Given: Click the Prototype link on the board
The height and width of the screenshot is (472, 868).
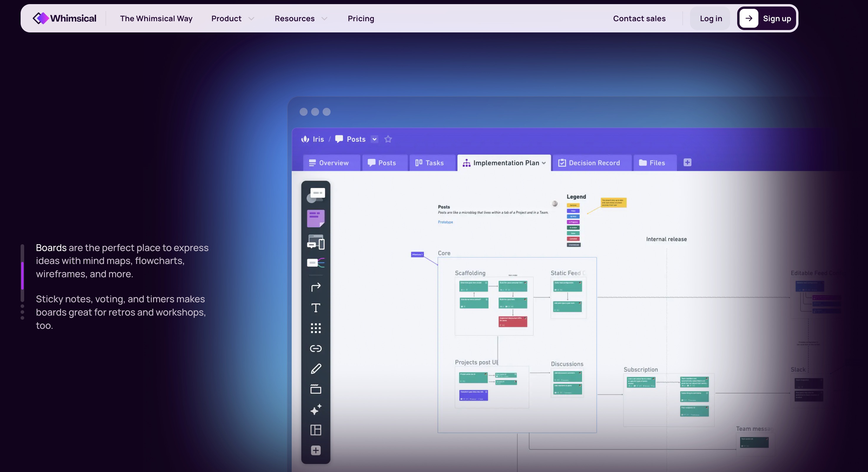Looking at the screenshot, I should tap(445, 222).
